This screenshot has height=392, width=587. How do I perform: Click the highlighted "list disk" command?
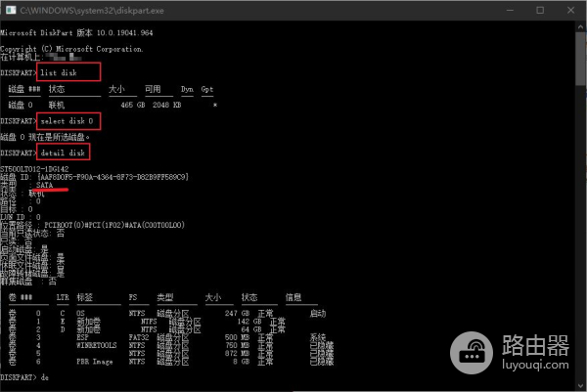[68, 72]
